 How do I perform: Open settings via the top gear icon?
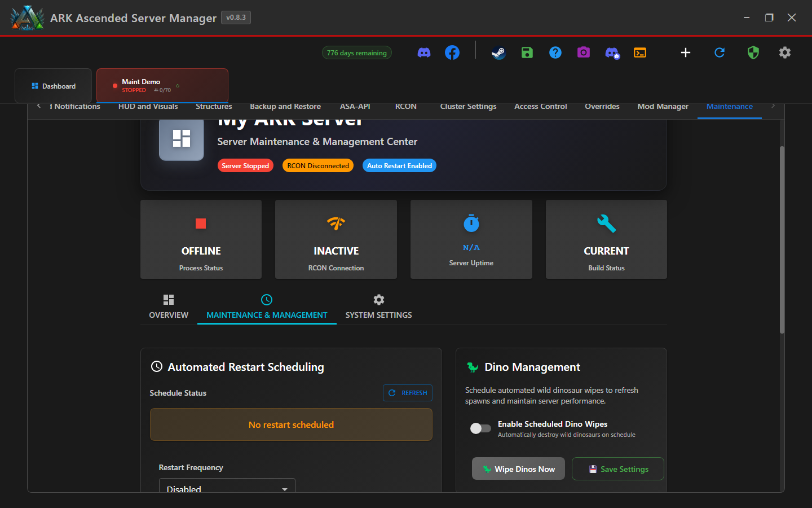click(x=785, y=52)
